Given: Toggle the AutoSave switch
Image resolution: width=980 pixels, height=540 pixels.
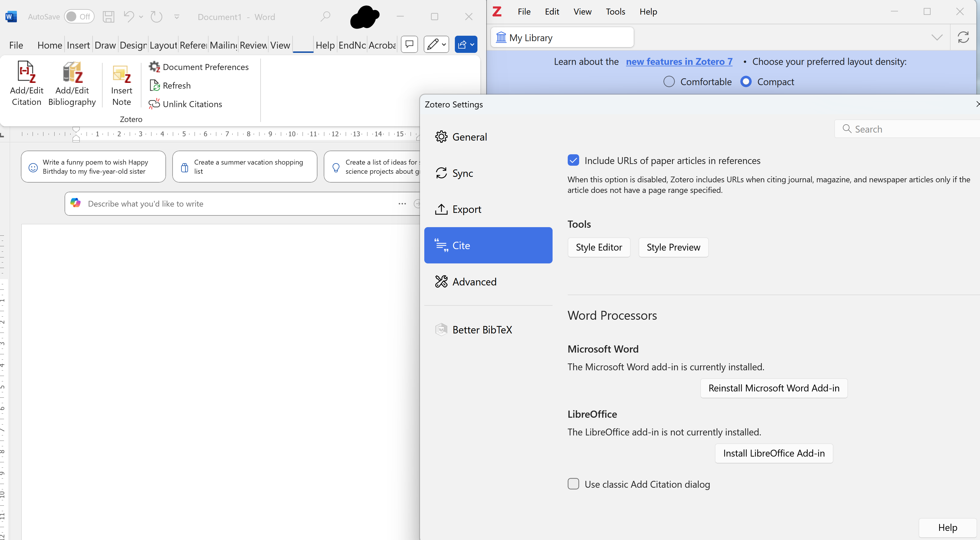Looking at the screenshot, I should click(x=79, y=17).
